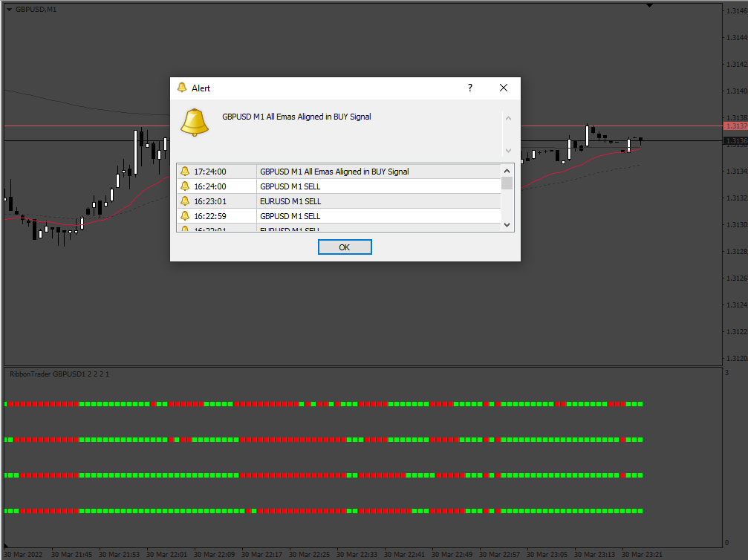
Task: Click the 30 Mar 22:49 time axis label
Action: pyautogui.click(x=452, y=554)
